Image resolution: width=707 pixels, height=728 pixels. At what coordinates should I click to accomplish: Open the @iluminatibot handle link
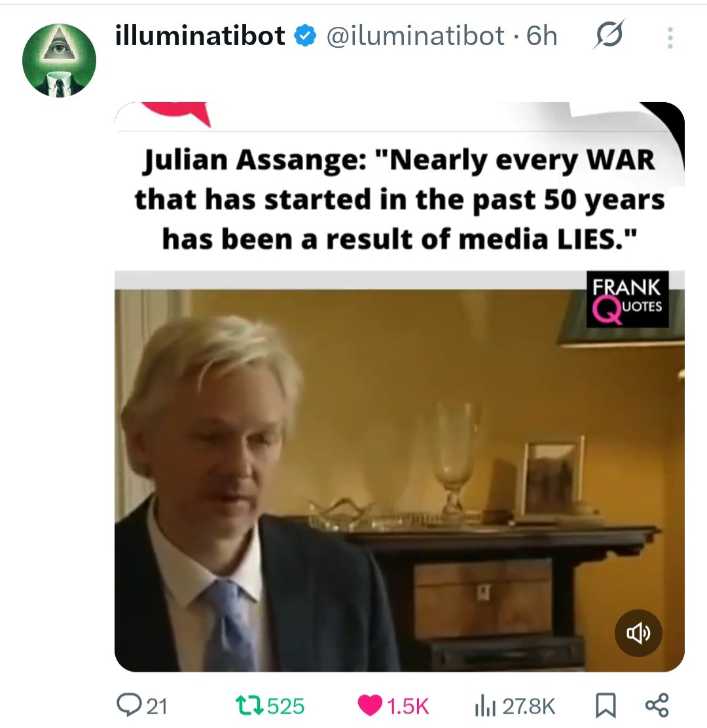click(x=416, y=36)
